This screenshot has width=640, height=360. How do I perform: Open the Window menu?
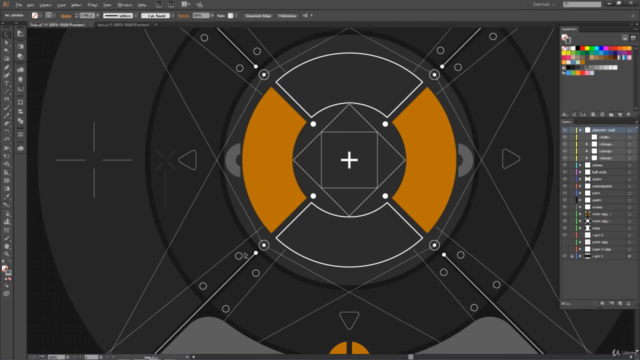(x=124, y=5)
